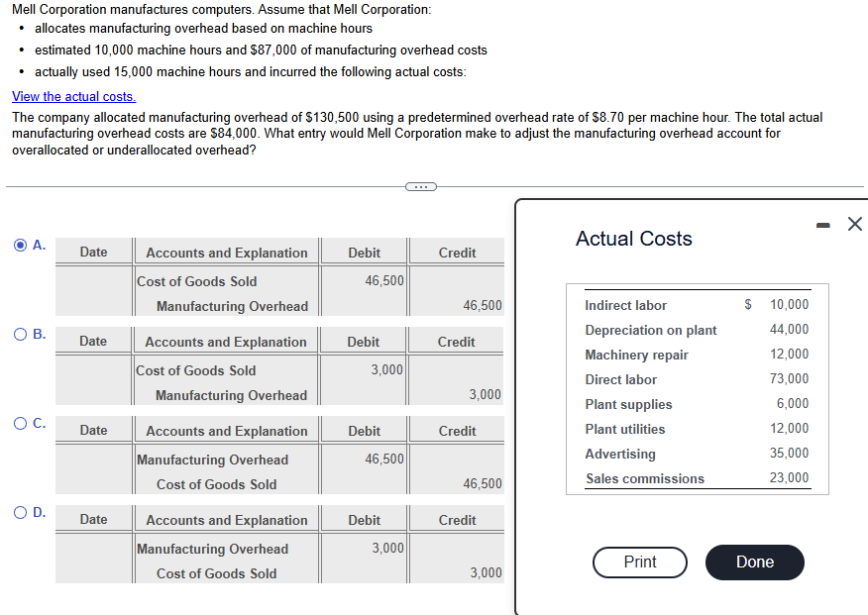Select answer option C radio button
Viewport: 868px width, 615px height.
[x=21, y=423]
